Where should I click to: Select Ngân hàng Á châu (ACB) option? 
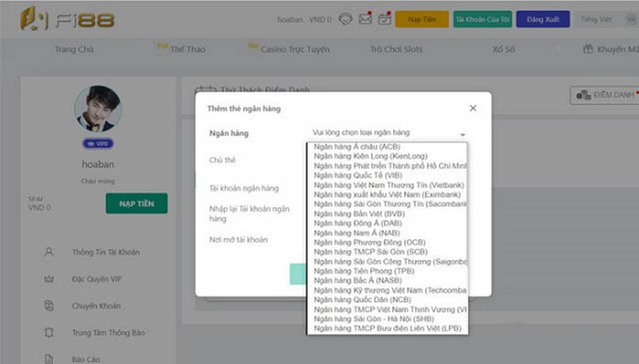click(x=357, y=147)
